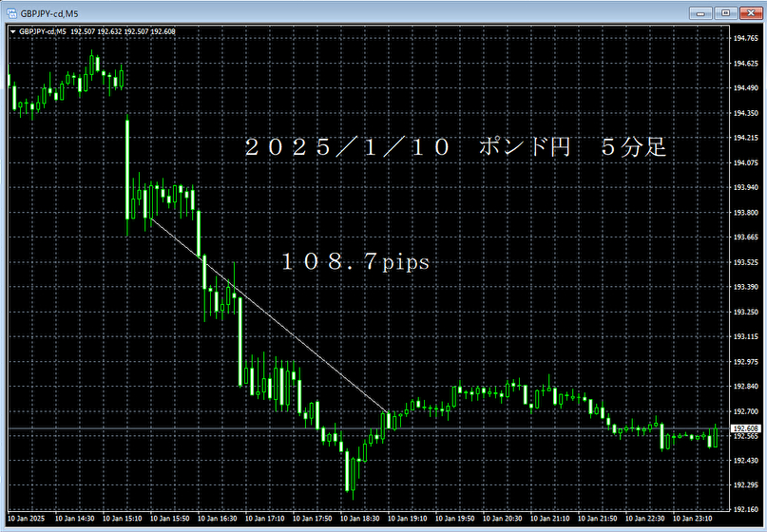
Task: Click the GBPJPY-cd,M5 title bar text
Action: [x=47, y=12]
